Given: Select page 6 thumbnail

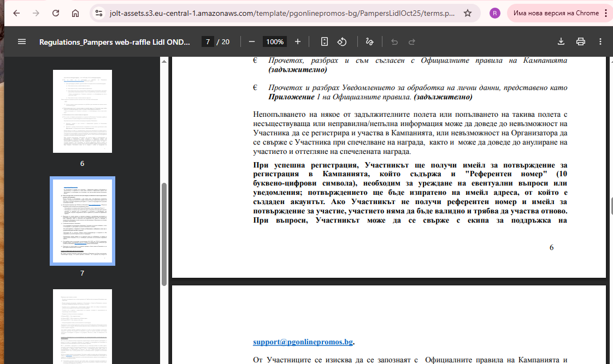Looking at the screenshot, I should tap(82, 111).
